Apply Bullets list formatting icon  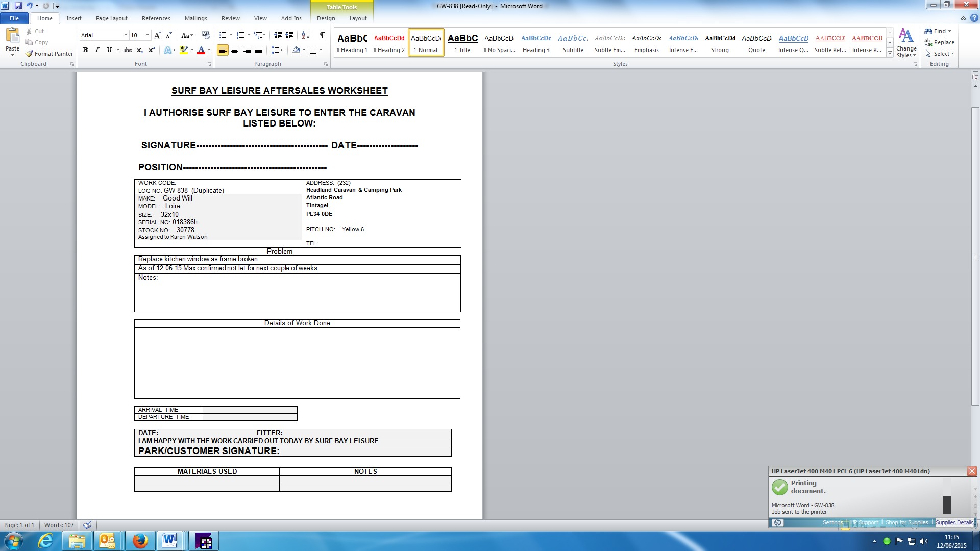point(223,35)
